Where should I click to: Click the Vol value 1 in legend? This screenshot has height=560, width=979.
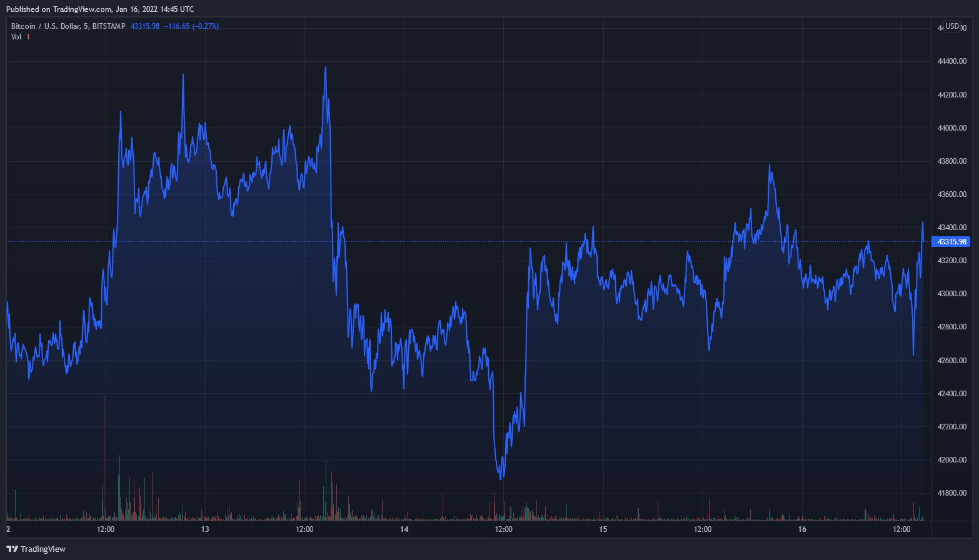click(28, 37)
